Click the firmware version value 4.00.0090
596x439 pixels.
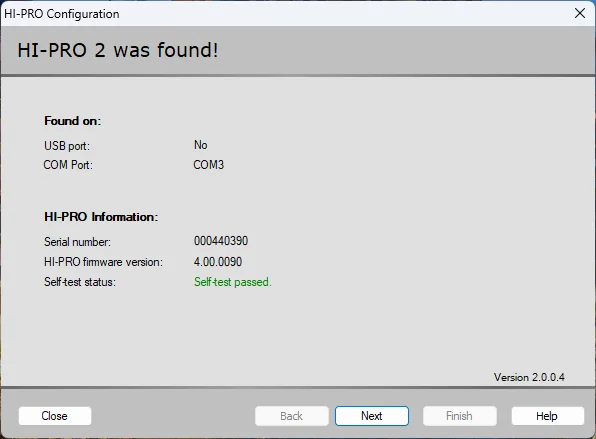point(218,261)
